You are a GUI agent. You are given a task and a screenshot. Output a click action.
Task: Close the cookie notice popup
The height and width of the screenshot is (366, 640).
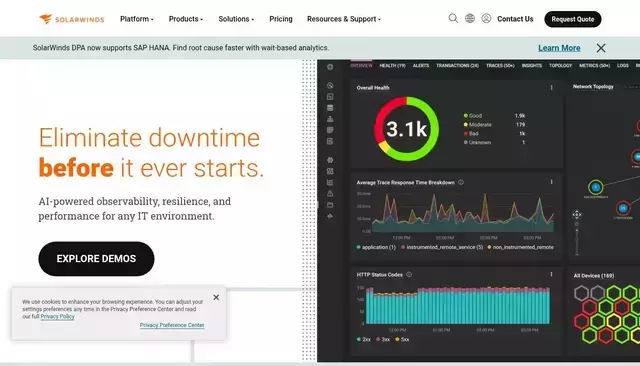[x=216, y=297]
